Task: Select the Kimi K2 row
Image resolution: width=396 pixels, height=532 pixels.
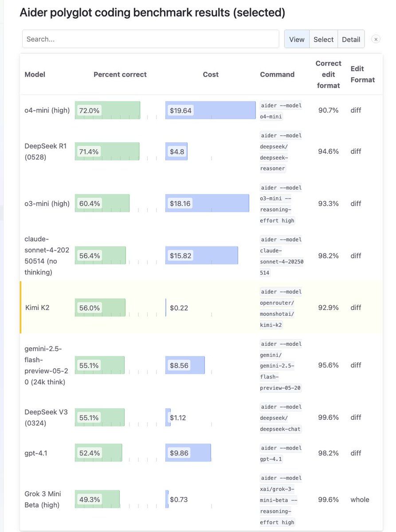Action: pyautogui.click(x=201, y=308)
